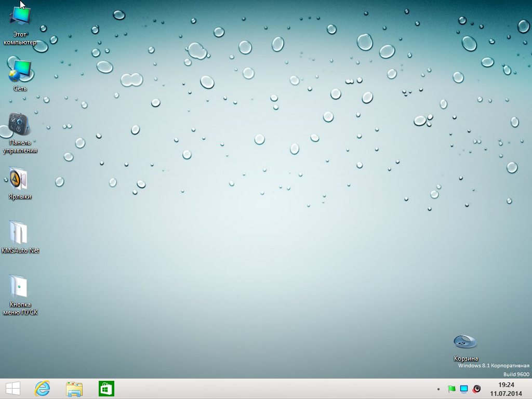Click the red speaker volume tray icon
Image resolution: width=532 pixels, height=399 pixels.
[x=476, y=389]
